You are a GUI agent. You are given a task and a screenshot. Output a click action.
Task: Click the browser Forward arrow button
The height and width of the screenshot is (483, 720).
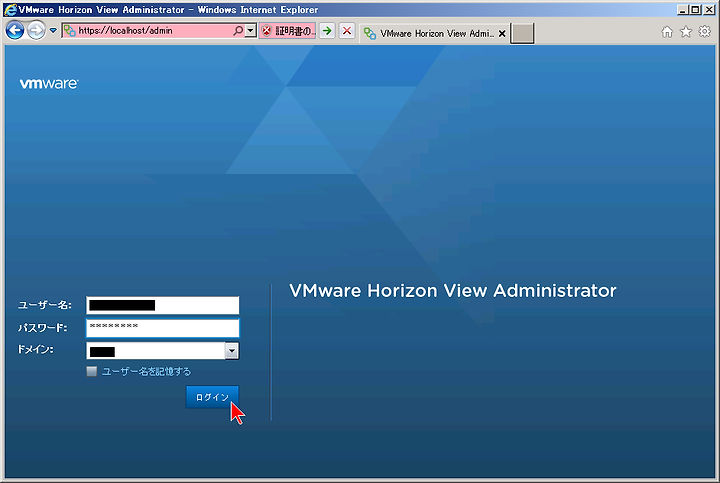[36, 31]
